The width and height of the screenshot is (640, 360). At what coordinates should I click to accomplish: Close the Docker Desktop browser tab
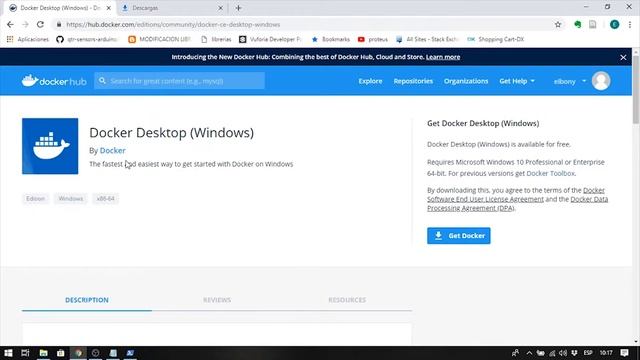(x=109, y=8)
